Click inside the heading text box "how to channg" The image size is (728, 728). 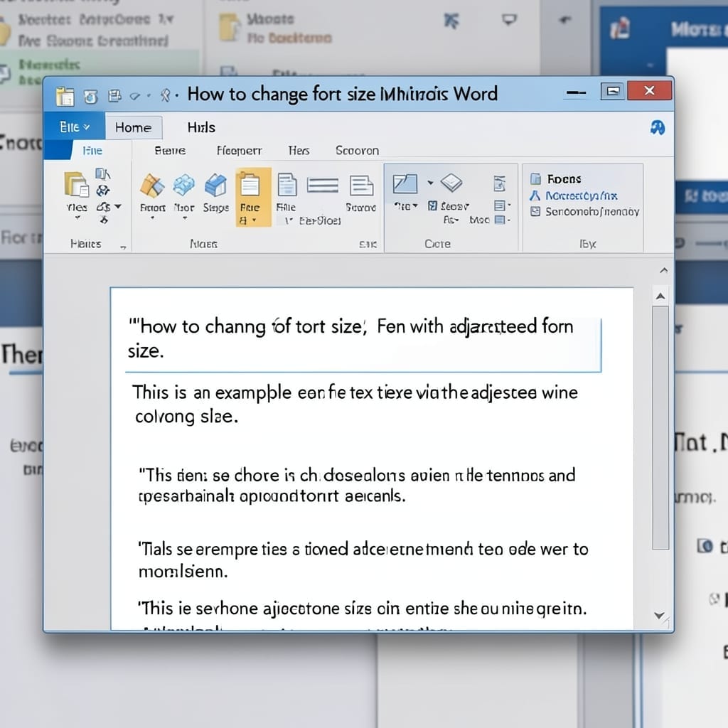[x=363, y=345]
